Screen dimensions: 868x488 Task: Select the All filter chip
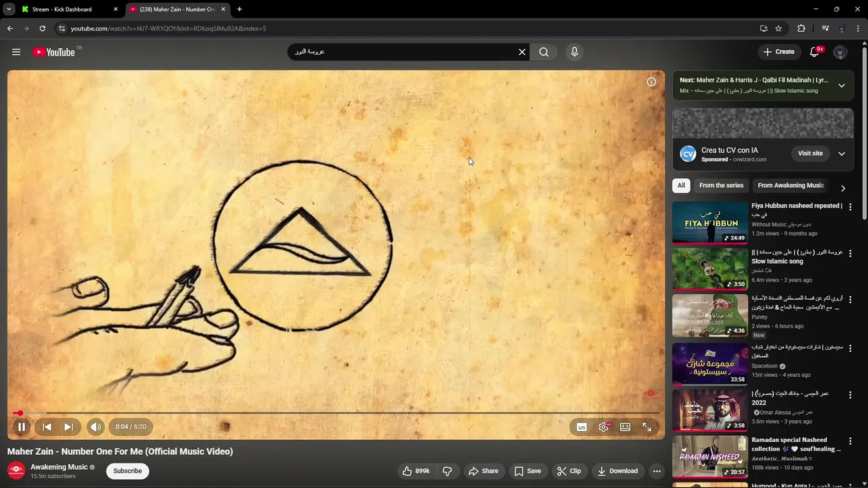681,186
